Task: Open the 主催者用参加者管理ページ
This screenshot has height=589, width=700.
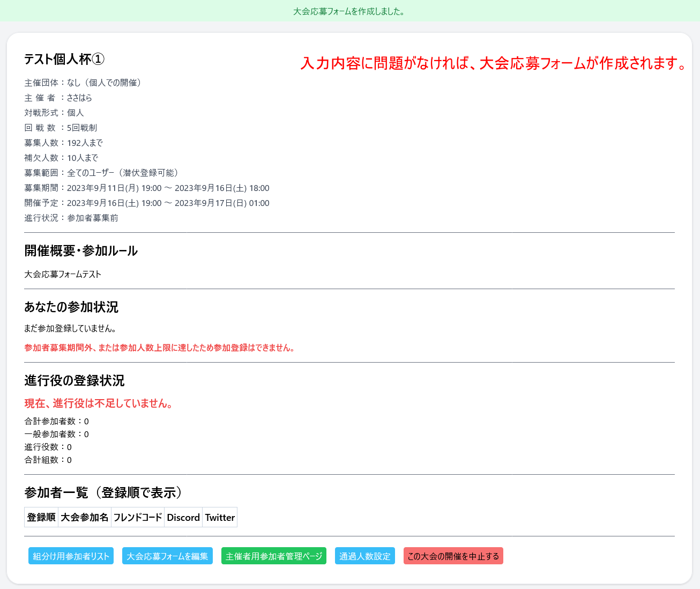Action: click(273, 556)
